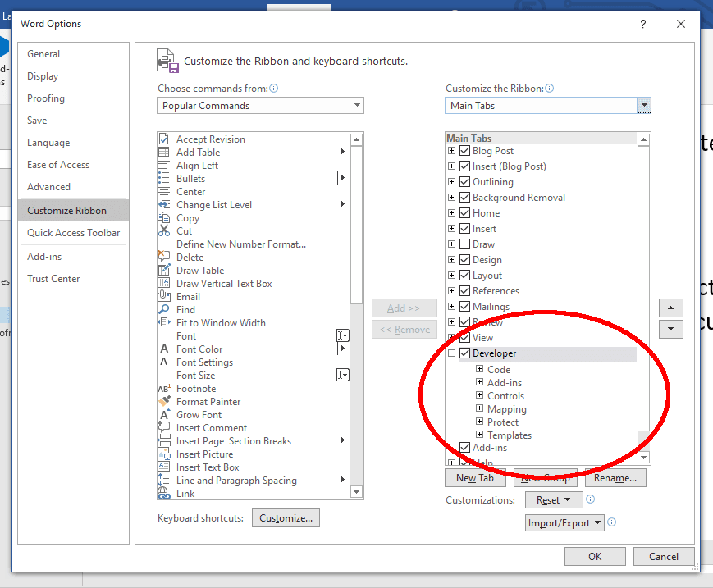This screenshot has width=713, height=588.
Task: Select the Fit to Window Width icon
Action: pyautogui.click(x=164, y=322)
